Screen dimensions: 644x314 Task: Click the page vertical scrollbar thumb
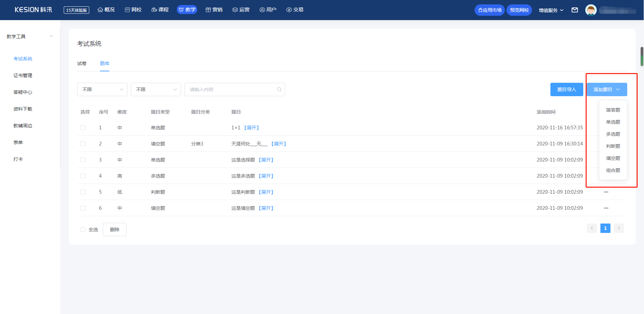642,56
